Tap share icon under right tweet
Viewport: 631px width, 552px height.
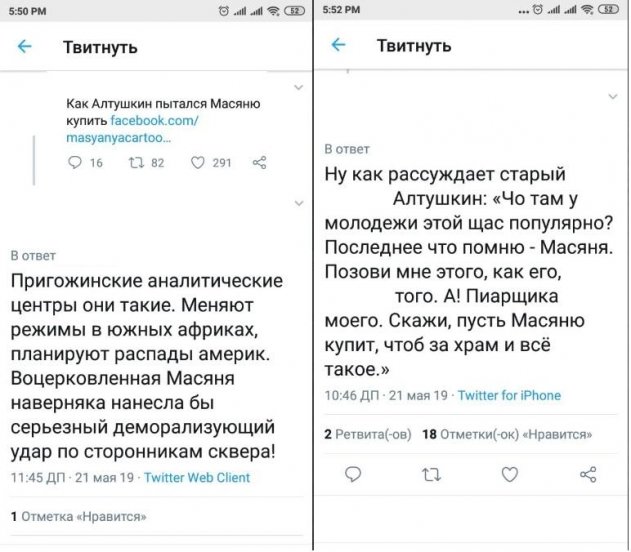click(588, 474)
